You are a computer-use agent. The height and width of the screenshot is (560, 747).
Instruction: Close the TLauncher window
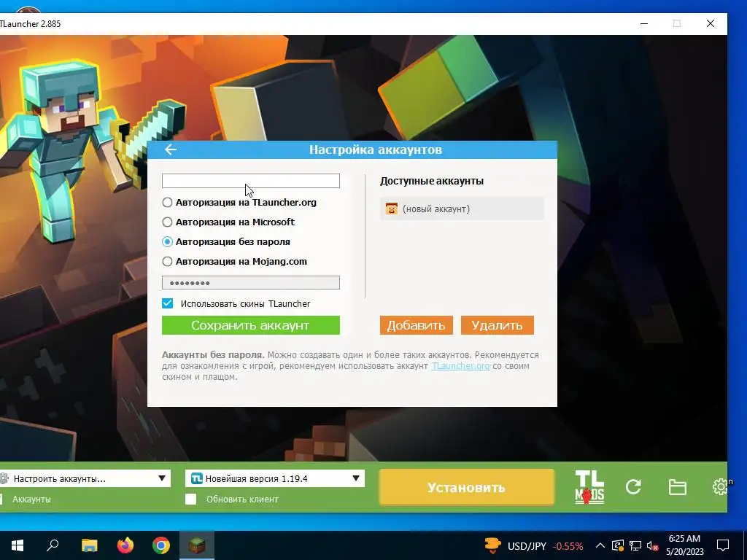[x=711, y=23]
